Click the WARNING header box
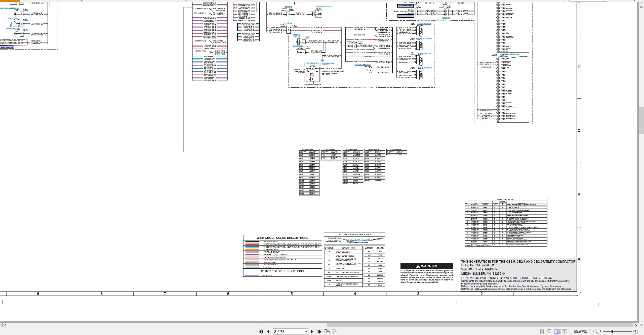The width and height of the screenshot is (644, 335). point(426,266)
